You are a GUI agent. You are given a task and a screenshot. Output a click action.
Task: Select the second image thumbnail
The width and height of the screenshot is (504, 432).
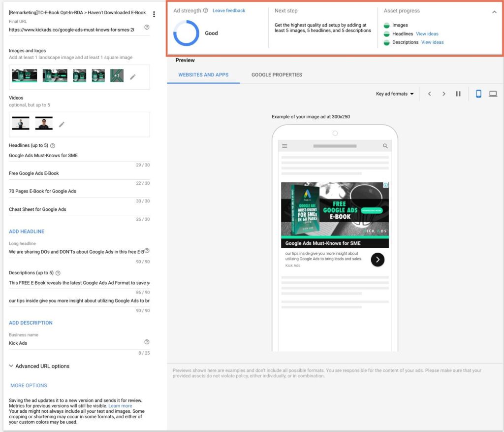pyautogui.click(x=55, y=75)
